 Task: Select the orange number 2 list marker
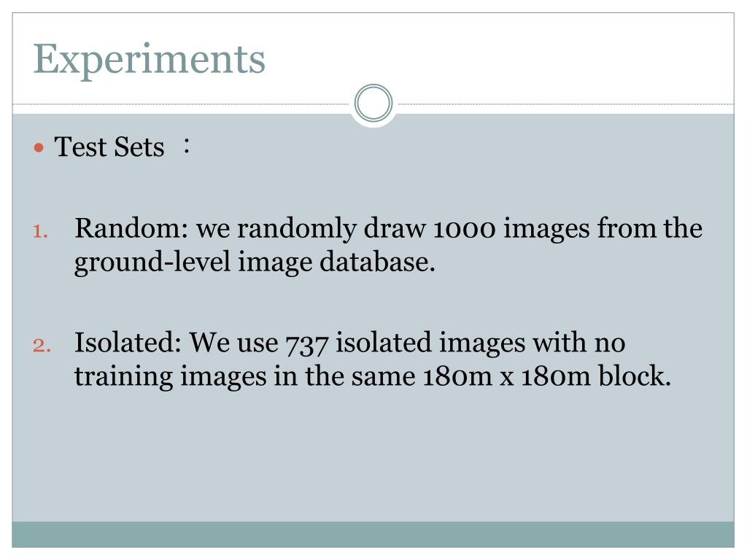click(x=42, y=345)
